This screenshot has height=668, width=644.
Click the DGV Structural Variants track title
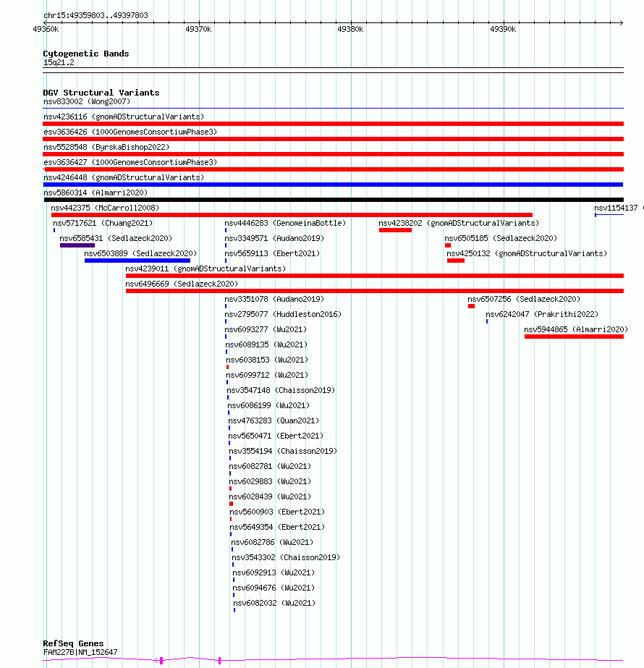[x=101, y=93]
